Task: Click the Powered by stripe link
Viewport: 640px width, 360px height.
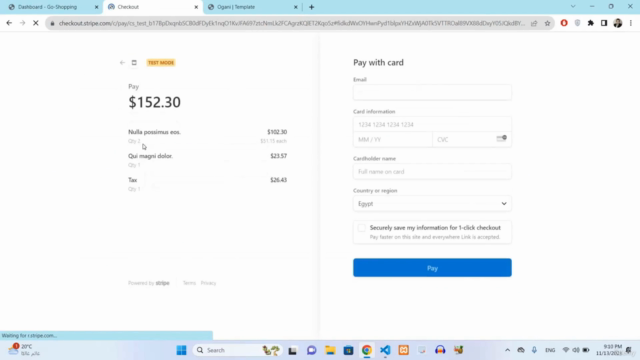Action: tap(149, 283)
